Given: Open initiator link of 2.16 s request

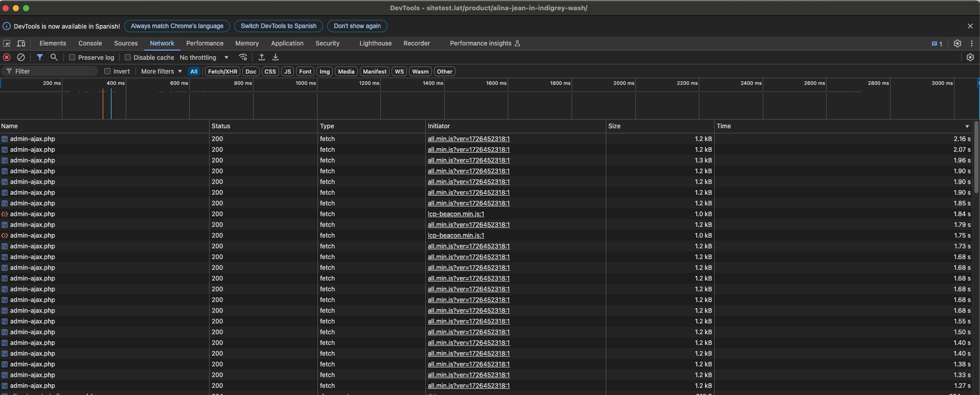Looking at the screenshot, I should [x=469, y=139].
